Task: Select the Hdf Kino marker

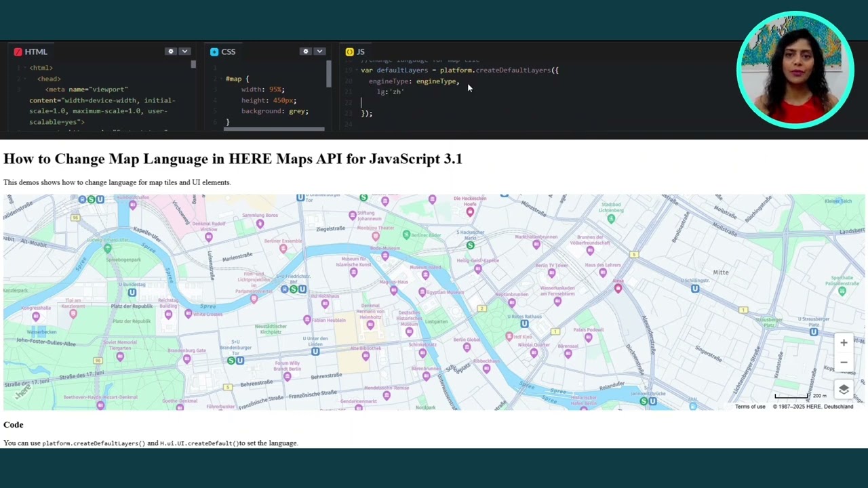Action: 509,337
